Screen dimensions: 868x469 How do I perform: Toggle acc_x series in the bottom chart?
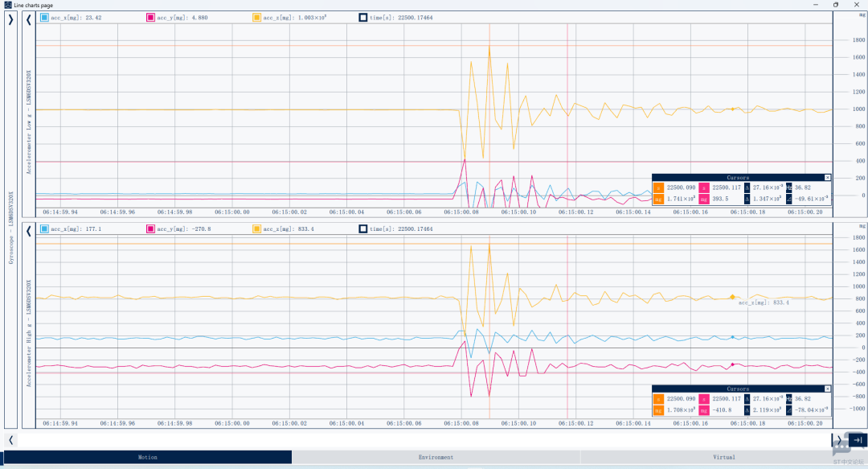[44, 229]
